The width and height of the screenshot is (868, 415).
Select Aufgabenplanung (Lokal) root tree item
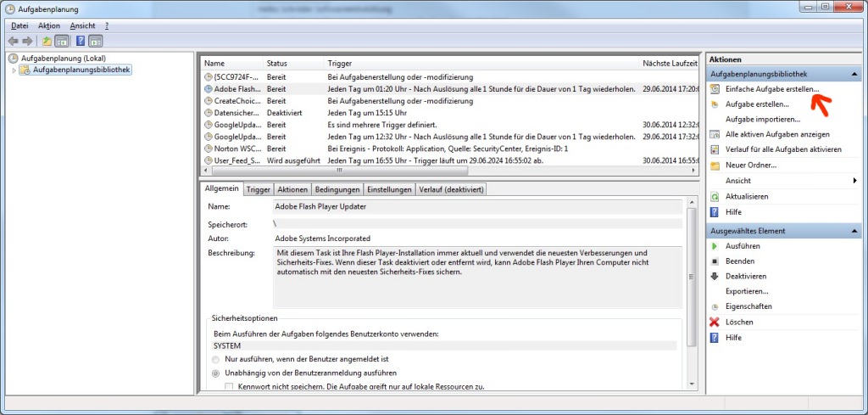click(x=64, y=59)
